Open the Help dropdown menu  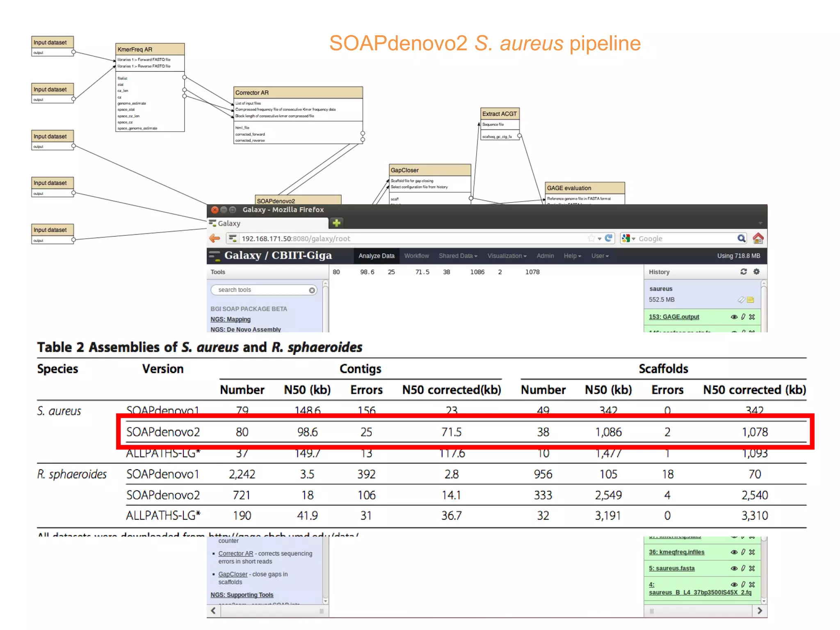pos(573,256)
